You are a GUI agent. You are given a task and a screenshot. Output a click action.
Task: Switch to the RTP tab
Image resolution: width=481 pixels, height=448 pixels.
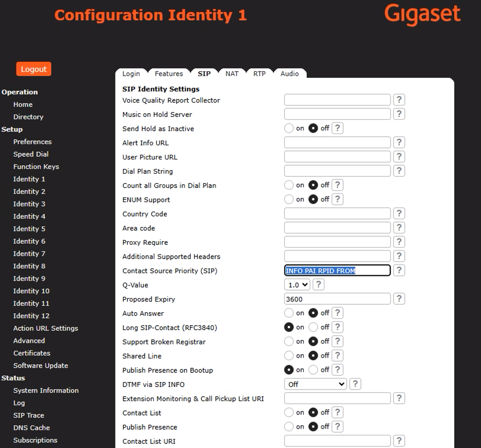[x=259, y=74]
